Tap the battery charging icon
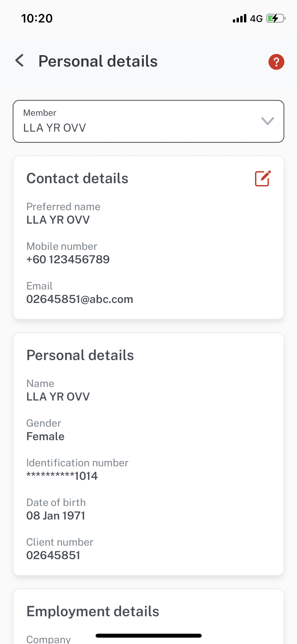297x644 pixels. [x=276, y=19]
